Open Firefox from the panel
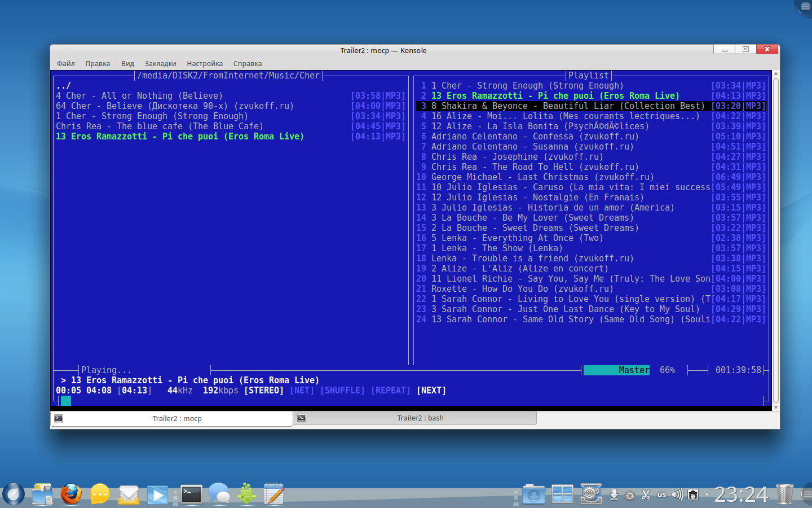Image resolution: width=812 pixels, height=508 pixels. pos(71,494)
